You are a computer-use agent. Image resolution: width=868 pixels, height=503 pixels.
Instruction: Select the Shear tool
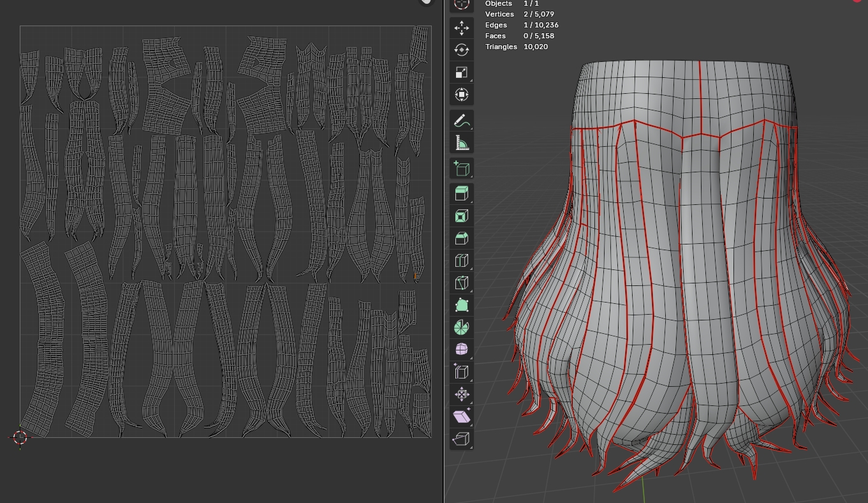[461, 416]
